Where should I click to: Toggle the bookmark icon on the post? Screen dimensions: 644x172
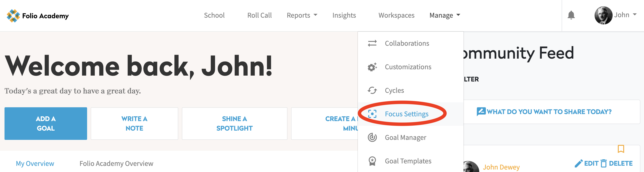point(621,149)
